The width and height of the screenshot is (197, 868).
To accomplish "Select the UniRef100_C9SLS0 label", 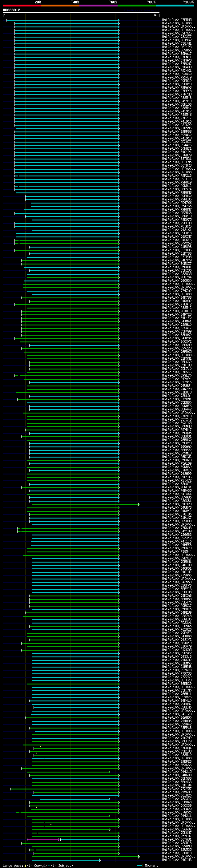I will [177, 375].
